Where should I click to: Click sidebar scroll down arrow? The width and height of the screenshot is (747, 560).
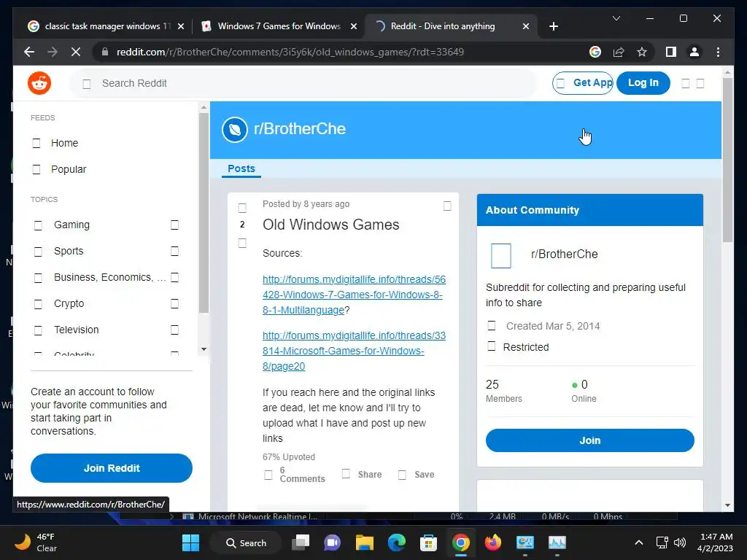(x=204, y=349)
